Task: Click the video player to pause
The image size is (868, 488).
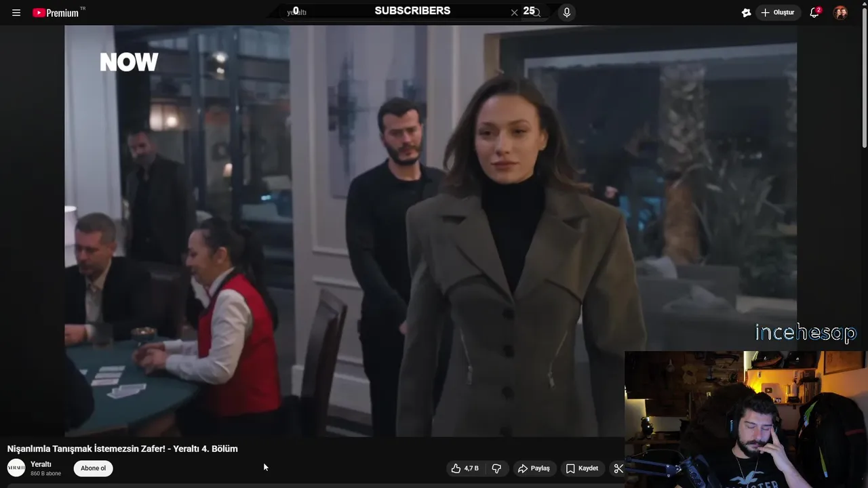Action: click(431, 230)
